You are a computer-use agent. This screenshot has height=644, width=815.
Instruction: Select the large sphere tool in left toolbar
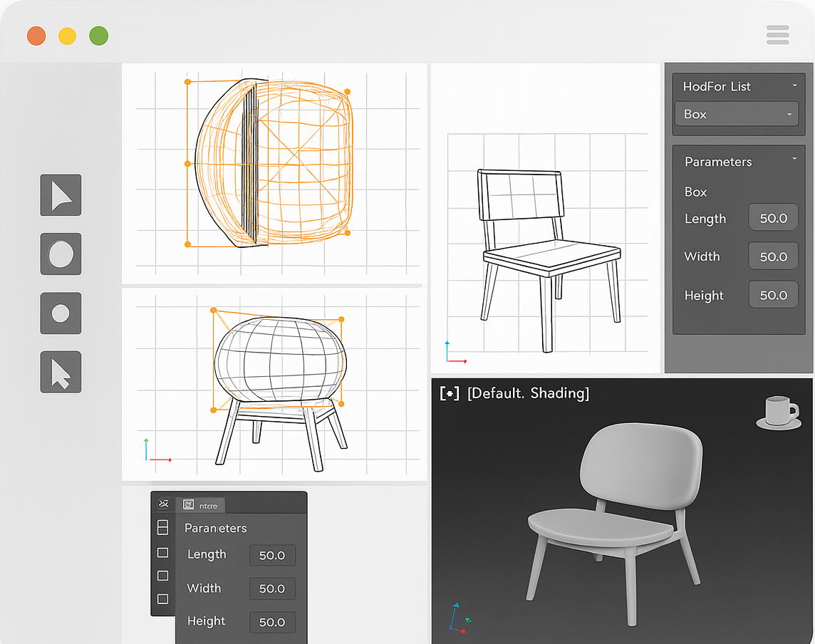[61, 254]
